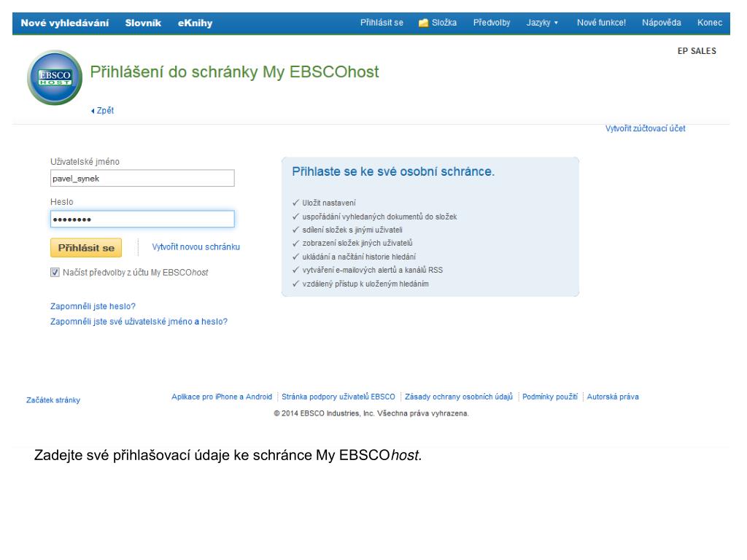The width and height of the screenshot is (747, 560).
Task: Go back using the Zpět arrow link
Action: click(x=102, y=111)
